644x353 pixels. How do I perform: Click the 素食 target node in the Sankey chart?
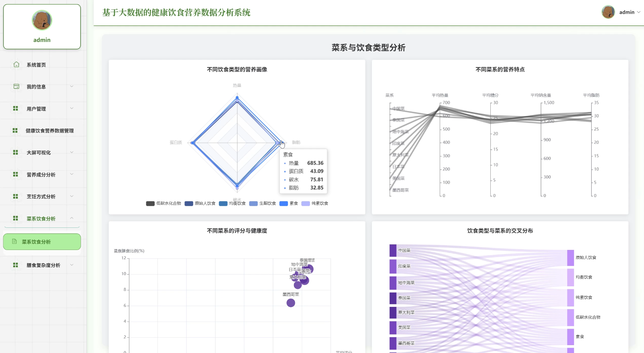[x=571, y=337]
